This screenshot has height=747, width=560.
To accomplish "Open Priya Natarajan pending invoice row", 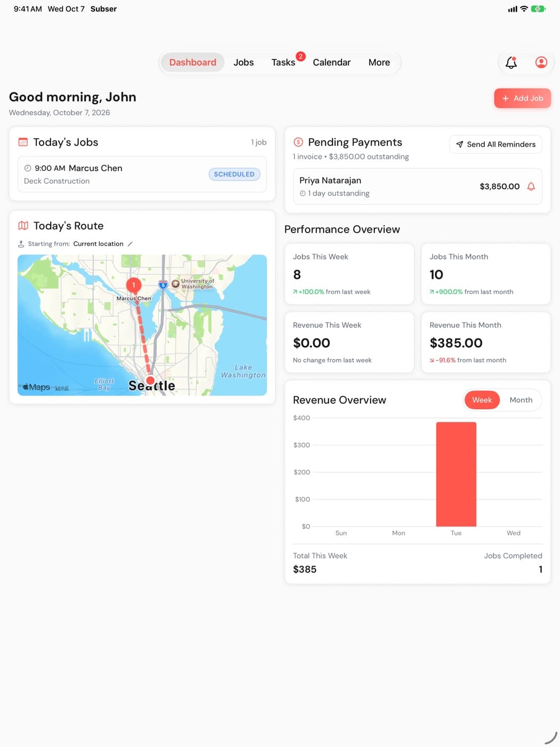I will coord(418,186).
